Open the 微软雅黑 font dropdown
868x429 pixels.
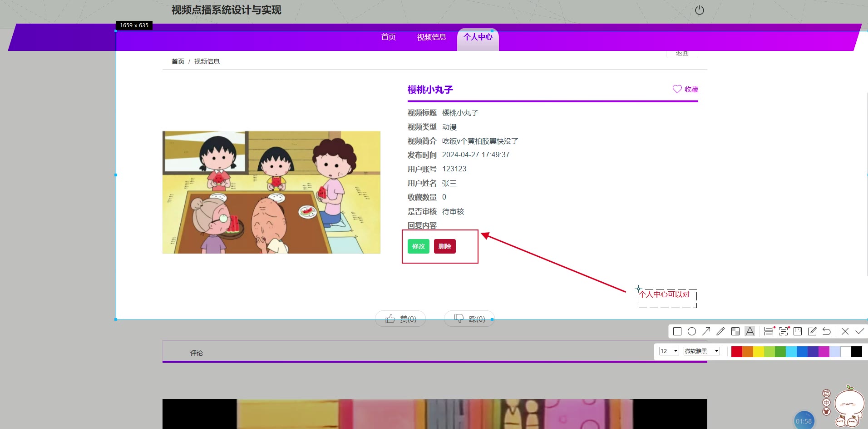tap(702, 351)
